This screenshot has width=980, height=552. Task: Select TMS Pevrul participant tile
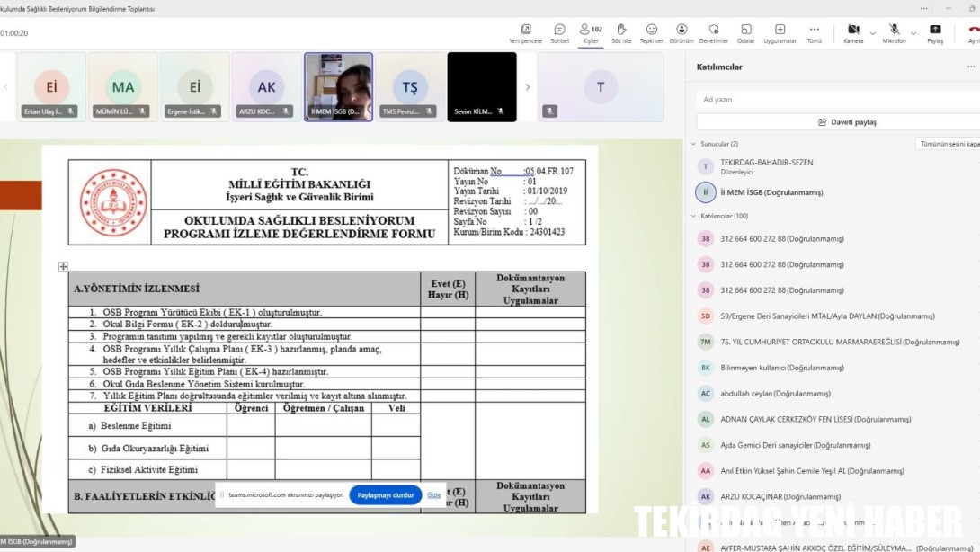(x=410, y=87)
